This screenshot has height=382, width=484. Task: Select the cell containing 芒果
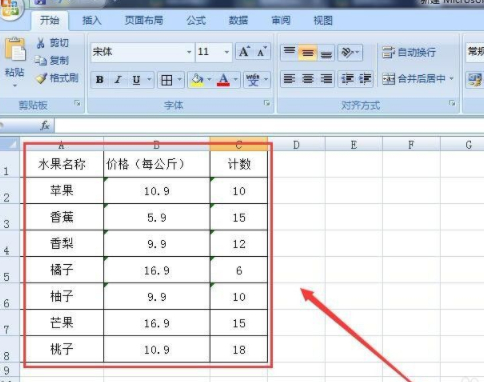click(x=62, y=323)
